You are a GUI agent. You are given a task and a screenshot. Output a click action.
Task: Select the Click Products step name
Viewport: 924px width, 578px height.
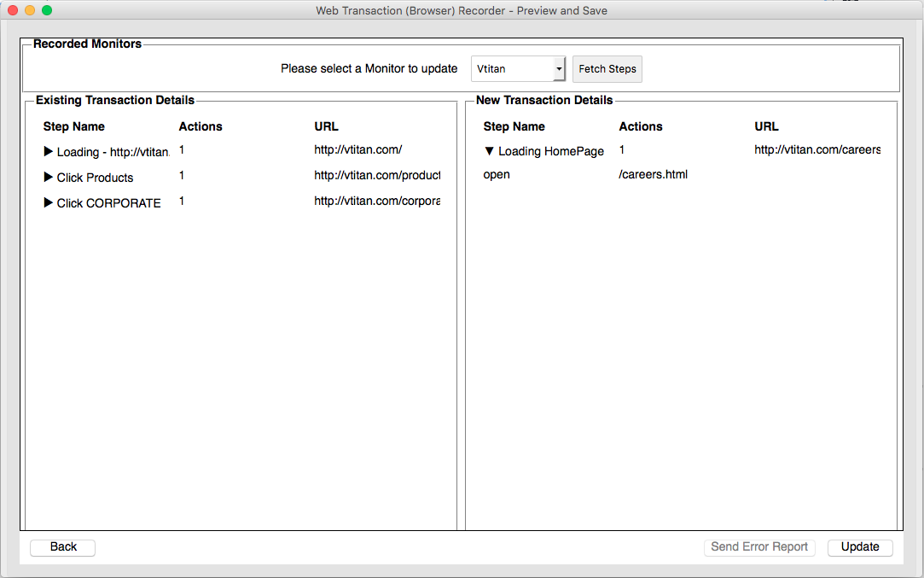tap(95, 178)
